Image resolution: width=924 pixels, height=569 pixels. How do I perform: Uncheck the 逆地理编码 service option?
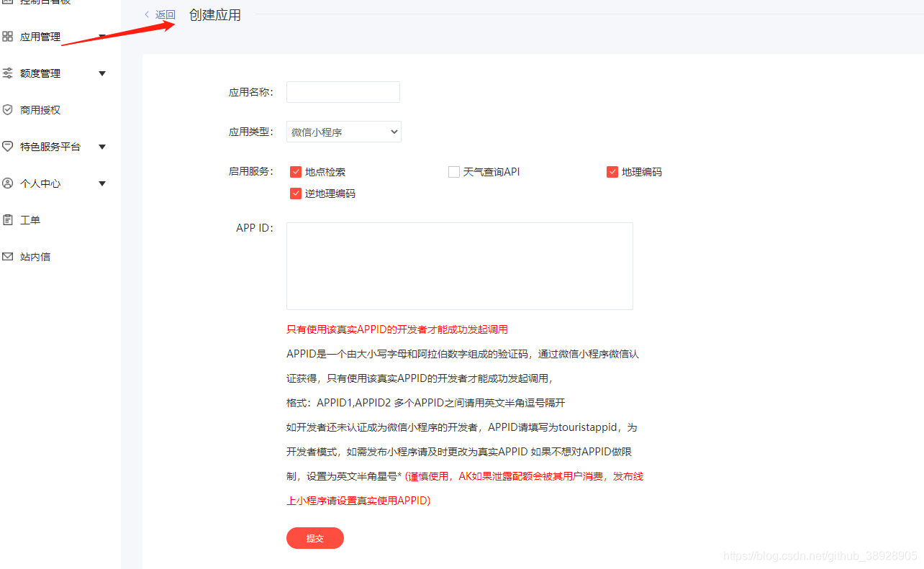point(296,193)
